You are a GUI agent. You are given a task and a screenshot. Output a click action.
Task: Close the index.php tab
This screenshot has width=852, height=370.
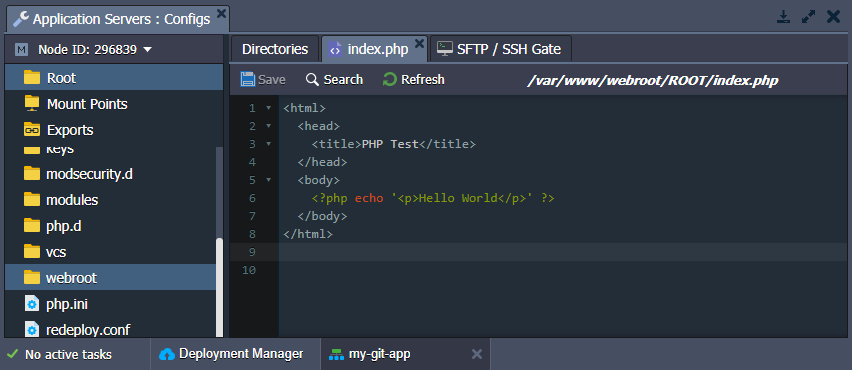419,43
